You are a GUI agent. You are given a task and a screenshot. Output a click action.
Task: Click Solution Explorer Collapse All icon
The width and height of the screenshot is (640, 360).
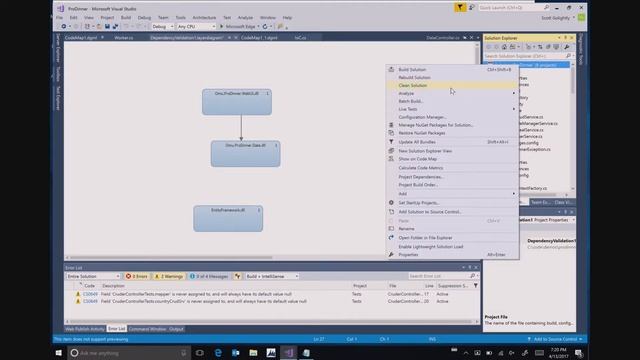pyautogui.click(x=548, y=47)
